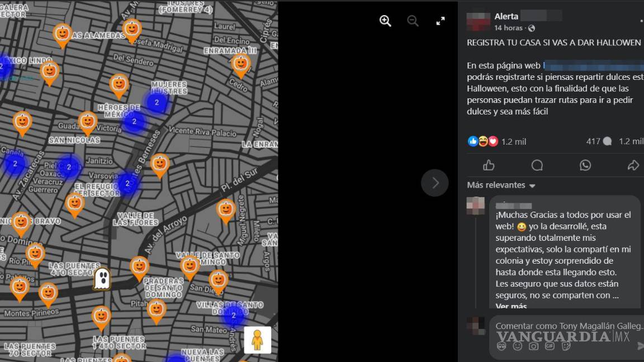644x362 pixels.
Task: Select the Street View pegman icon
Action: (257, 340)
